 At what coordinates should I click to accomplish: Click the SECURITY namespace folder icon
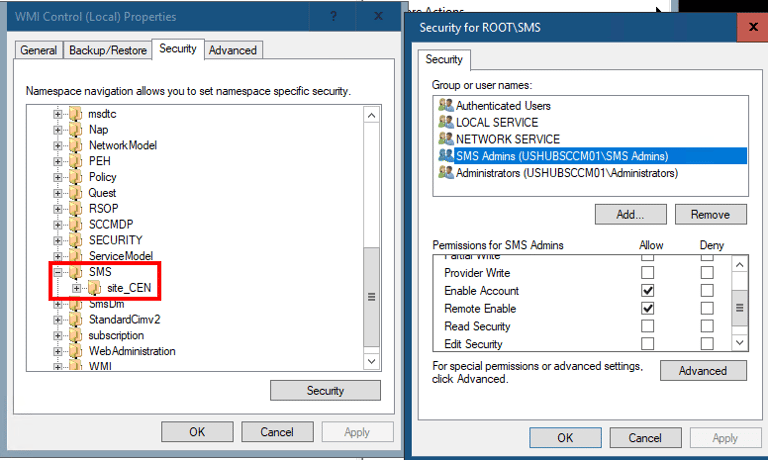76,240
